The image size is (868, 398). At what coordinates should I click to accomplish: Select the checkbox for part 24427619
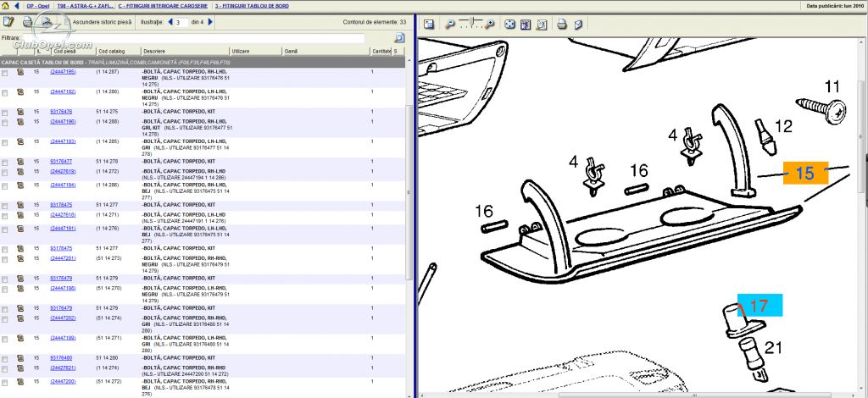pyautogui.click(x=5, y=172)
